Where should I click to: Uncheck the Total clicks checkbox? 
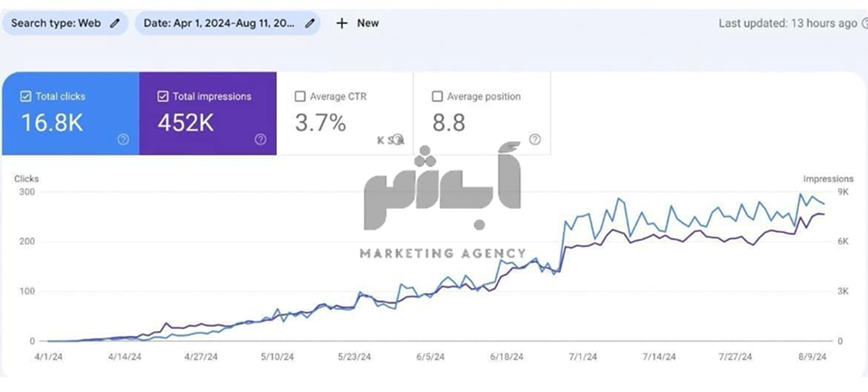(x=25, y=96)
